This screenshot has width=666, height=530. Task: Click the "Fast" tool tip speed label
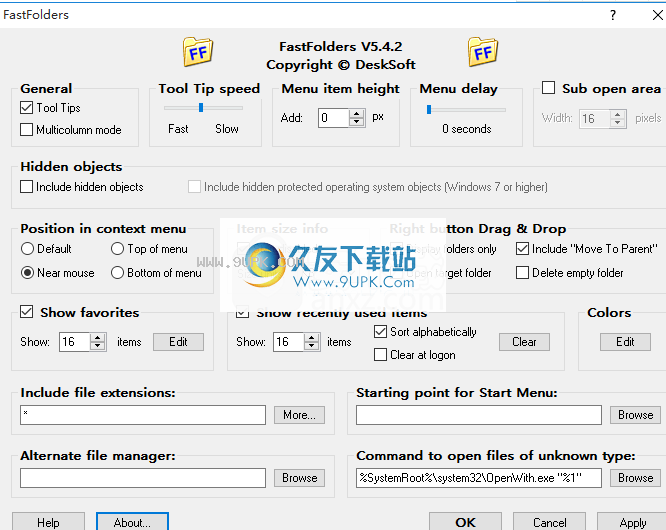click(178, 129)
